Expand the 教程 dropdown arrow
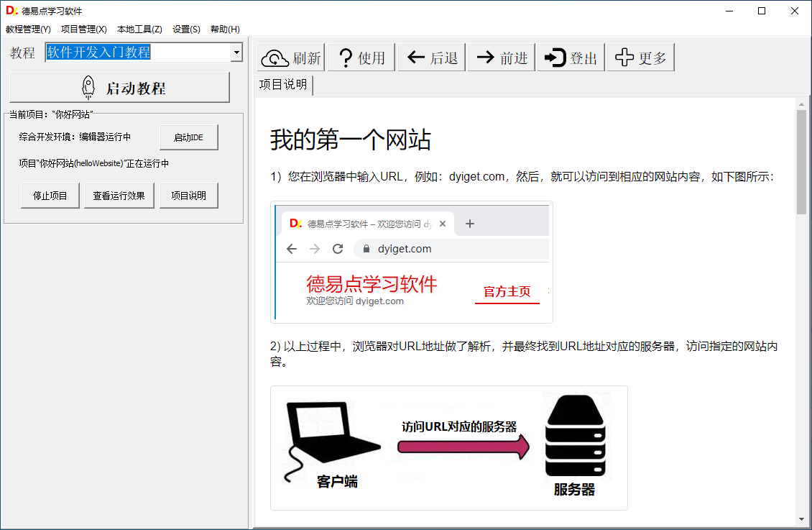 (236, 52)
